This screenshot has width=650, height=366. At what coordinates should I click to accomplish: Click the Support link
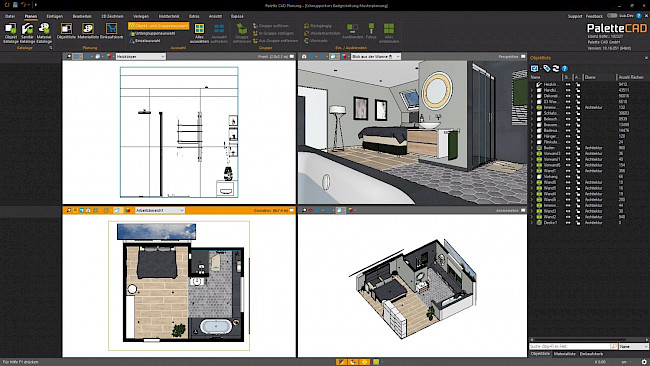coord(575,16)
